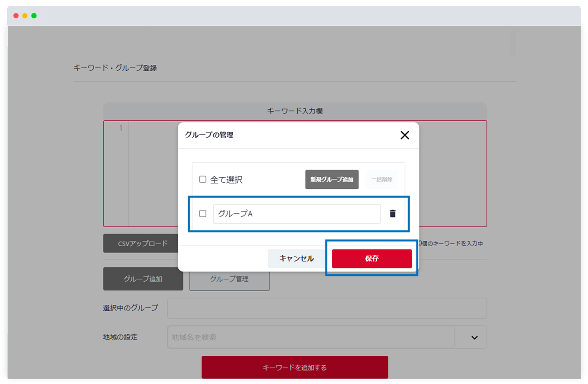
Task: Delete グループA using the trash icon
Action: pos(393,214)
